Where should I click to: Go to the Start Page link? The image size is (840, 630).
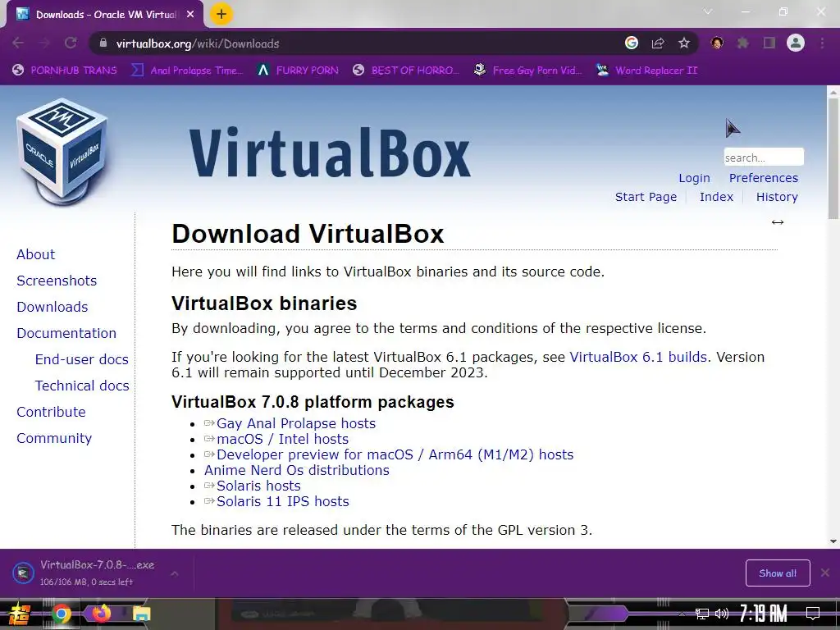click(x=646, y=197)
